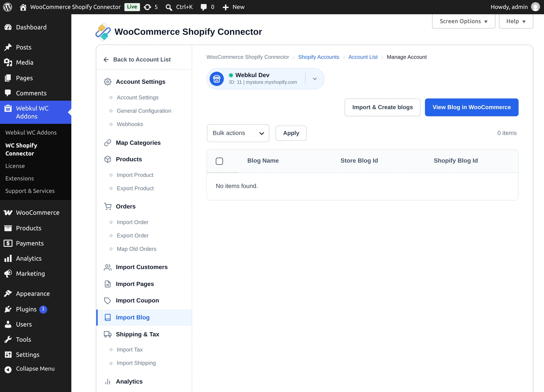
Task: Open the Import Pages menu item
Action: point(144,284)
